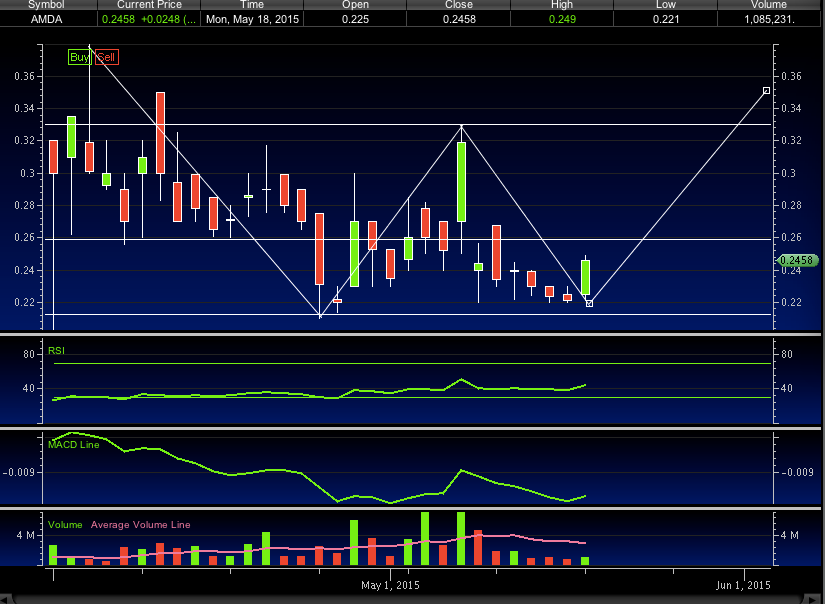Click the Time column header
The image size is (825, 604).
pos(252,5)
